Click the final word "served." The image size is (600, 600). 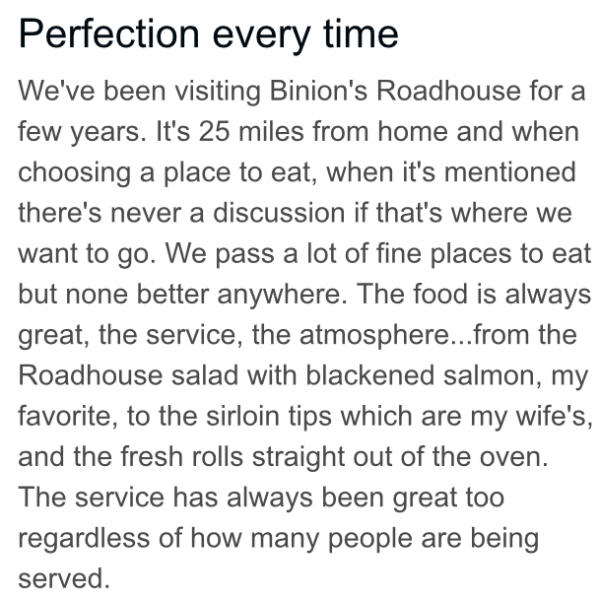(x=64, y=579)
